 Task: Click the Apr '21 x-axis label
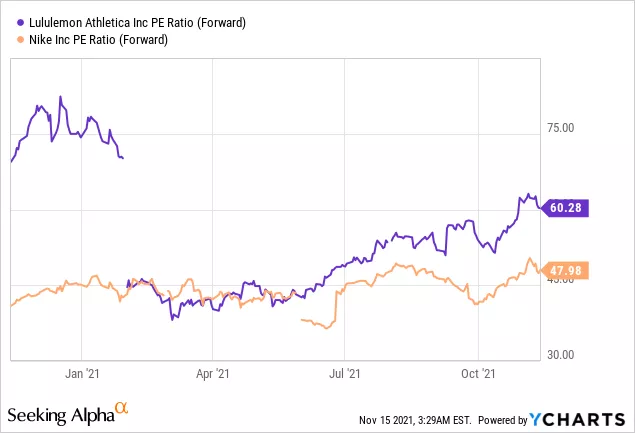click(x=213, y=374)
